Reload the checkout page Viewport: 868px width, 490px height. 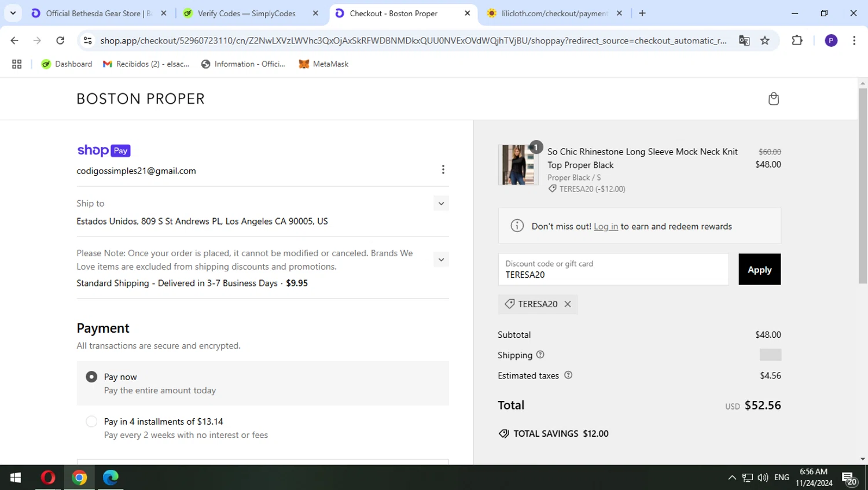coord(60,40)
